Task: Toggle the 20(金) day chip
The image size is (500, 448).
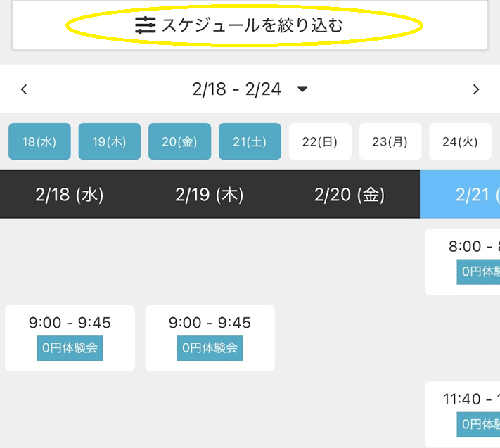Action: coord(179,141)
